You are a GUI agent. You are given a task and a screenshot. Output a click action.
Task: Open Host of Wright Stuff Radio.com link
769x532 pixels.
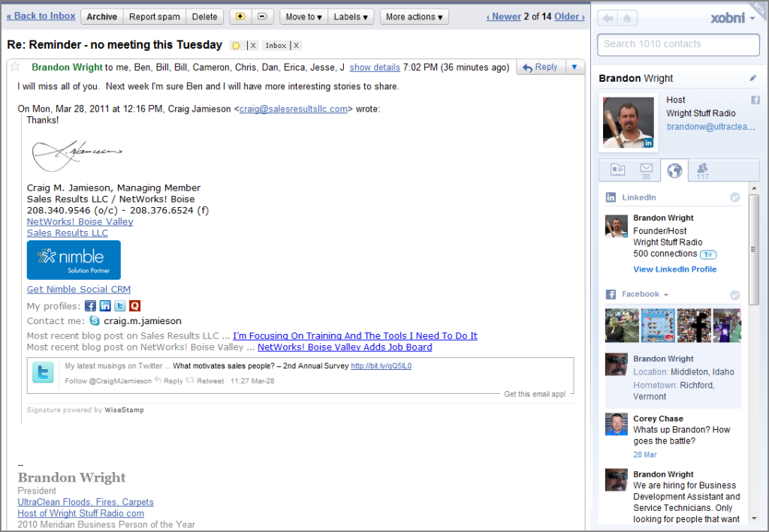tap(81, 513)
